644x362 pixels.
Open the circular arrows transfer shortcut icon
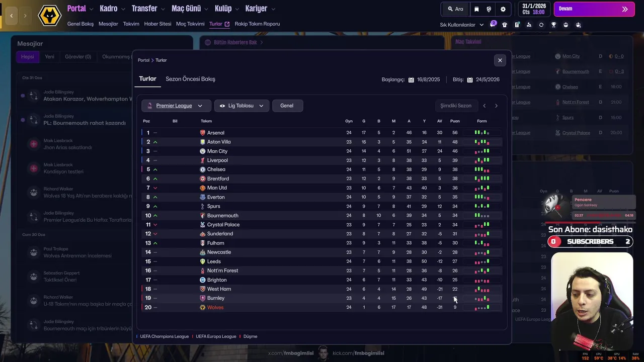[x=541, y=25]
